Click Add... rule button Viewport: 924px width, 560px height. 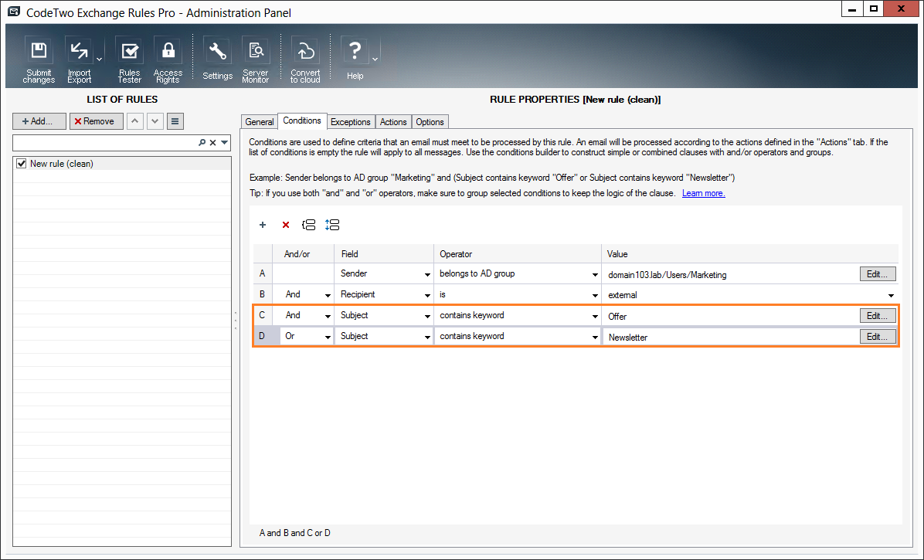pos(39,121)
